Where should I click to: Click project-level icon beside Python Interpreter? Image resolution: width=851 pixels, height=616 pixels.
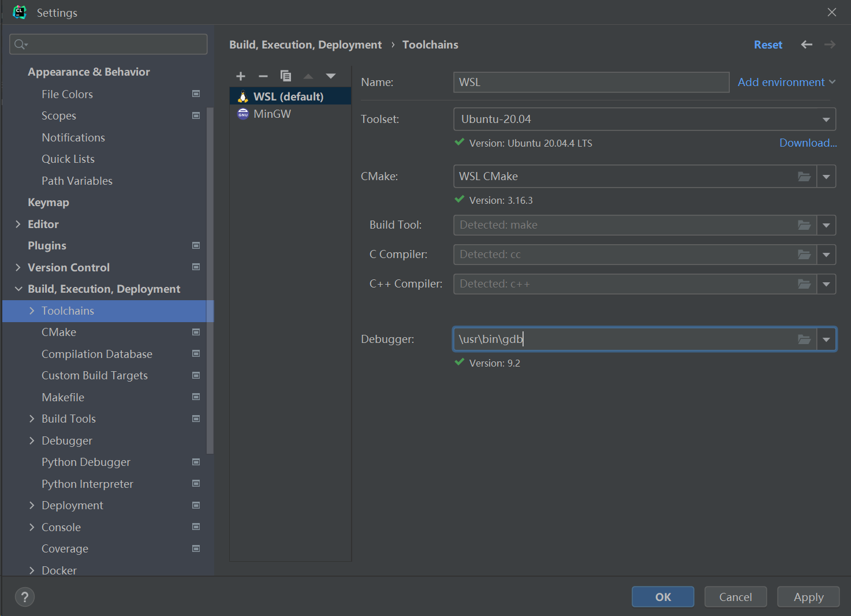[x=196, y=483]
